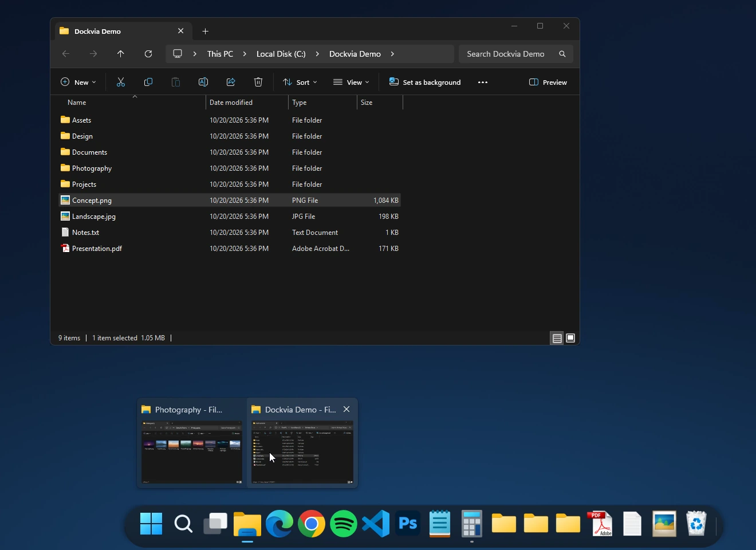Sort files by the Date modified column
This screenshot has height=550, width=756.
click(247, 102)
